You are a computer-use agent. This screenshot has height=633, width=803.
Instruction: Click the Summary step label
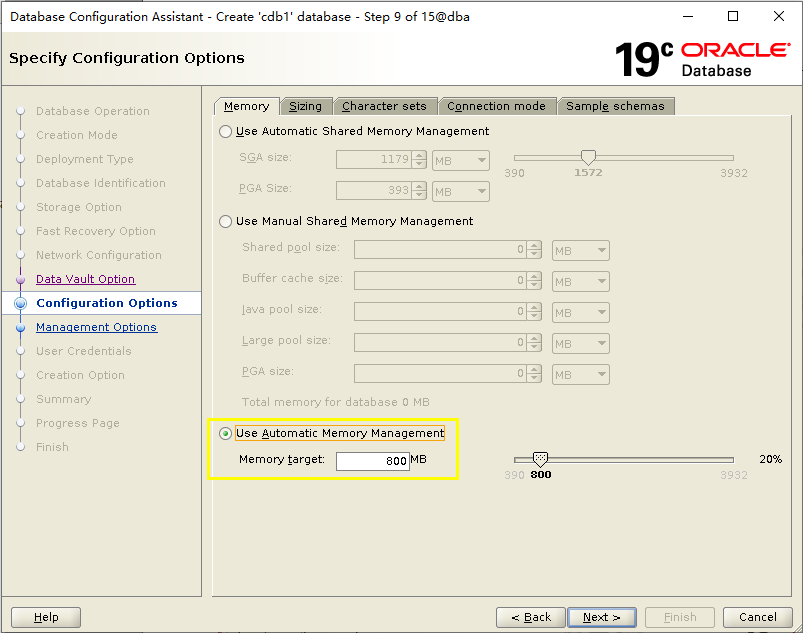(x=64, y=399)
